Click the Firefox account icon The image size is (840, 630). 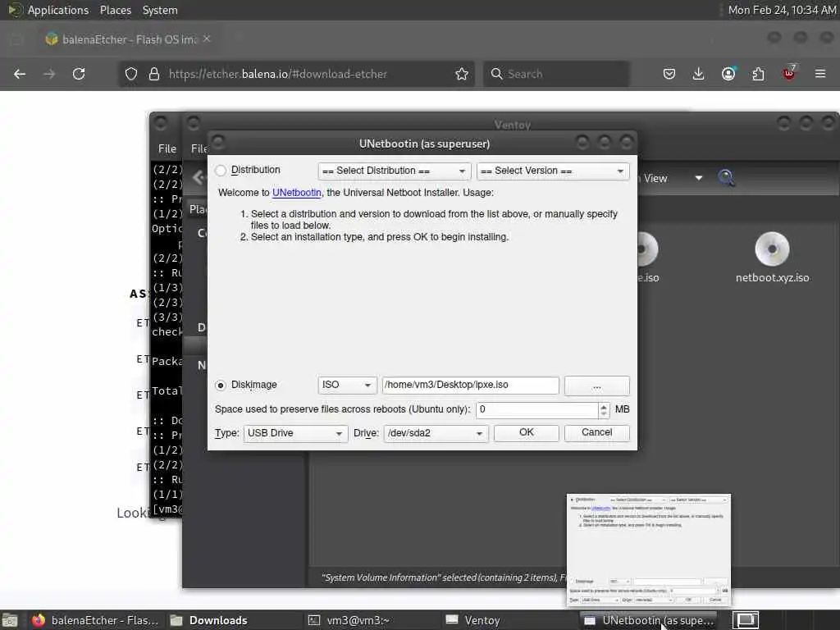point(728,74)
